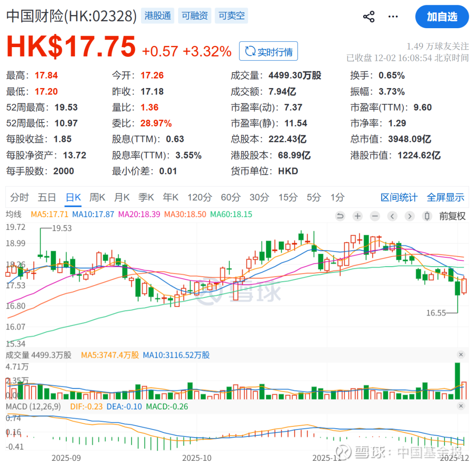This screenshot has width=476, height=467.
Task: Click the 股息率(TTM) value 3.55%
Action: [189, 156]
